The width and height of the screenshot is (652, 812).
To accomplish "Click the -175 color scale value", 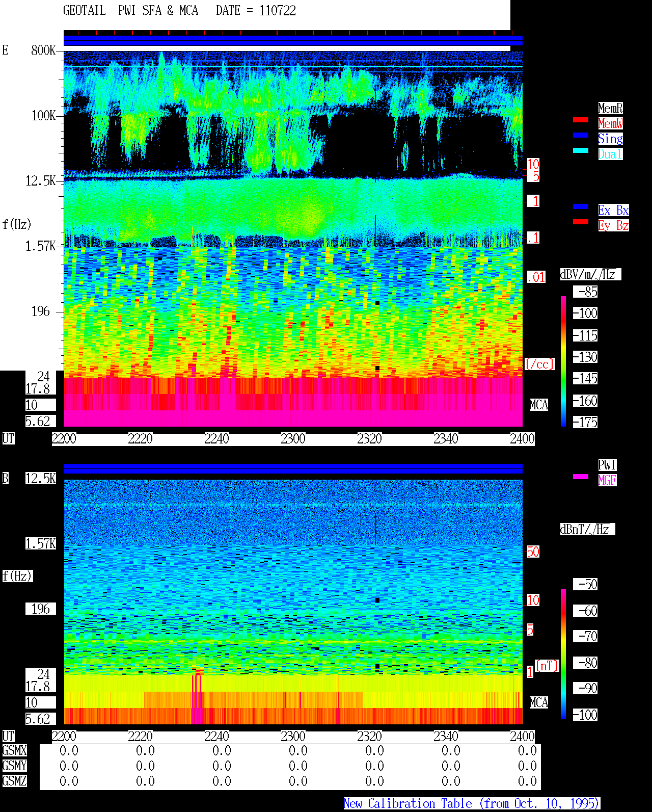I will pos(586,422).
